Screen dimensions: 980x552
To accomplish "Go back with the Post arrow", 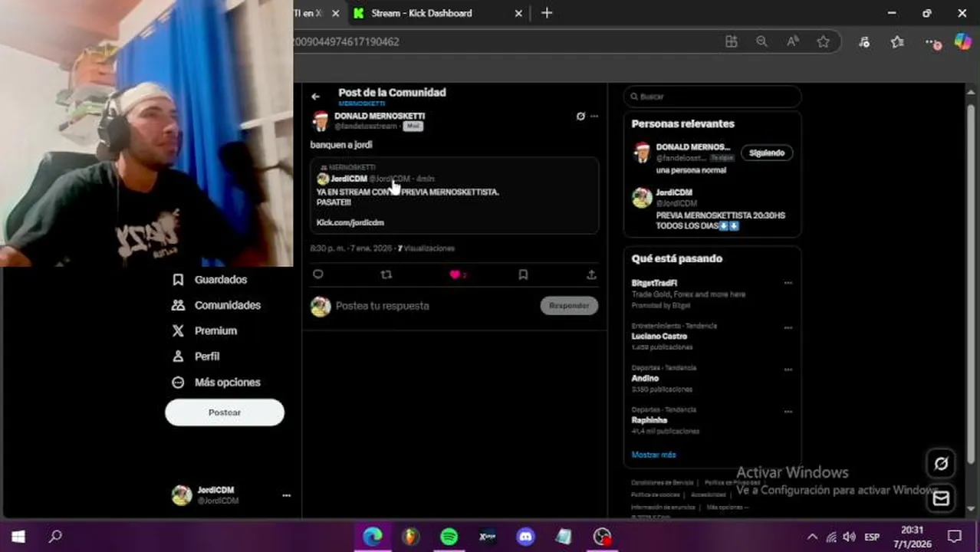I will point(315,97).
